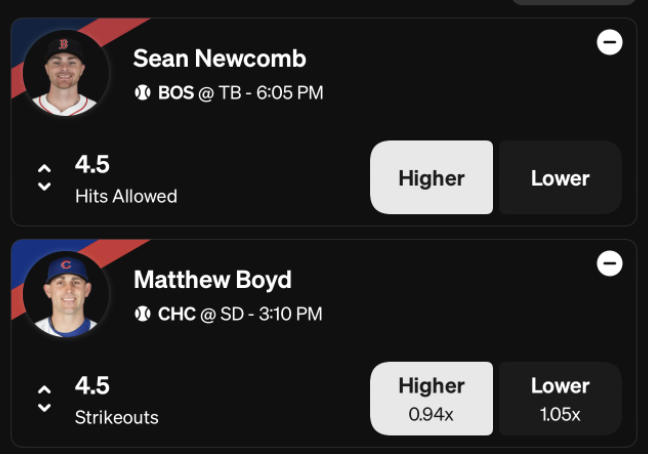The width and height of the screenshot is (648, 454).
Task: Open Sean Newcomb player photo
Action: click(x=66, y=73)
